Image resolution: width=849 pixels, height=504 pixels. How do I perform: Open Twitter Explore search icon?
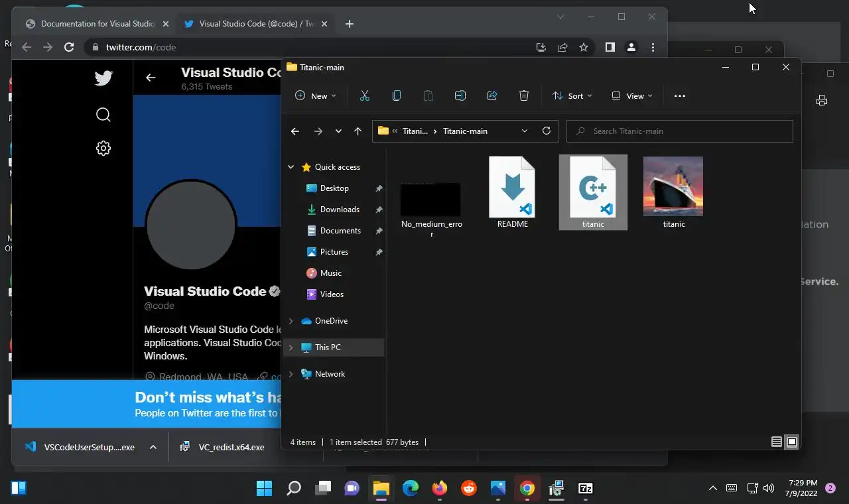click(103, 115)
